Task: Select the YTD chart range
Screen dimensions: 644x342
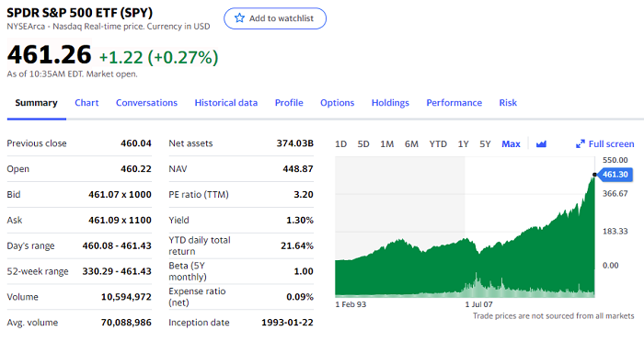Action: pos(438,144)
